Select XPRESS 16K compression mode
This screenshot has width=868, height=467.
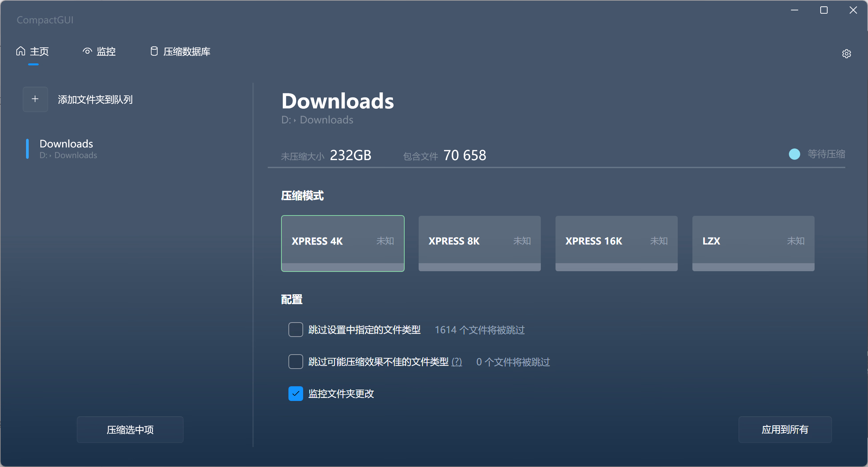(616, 244)
